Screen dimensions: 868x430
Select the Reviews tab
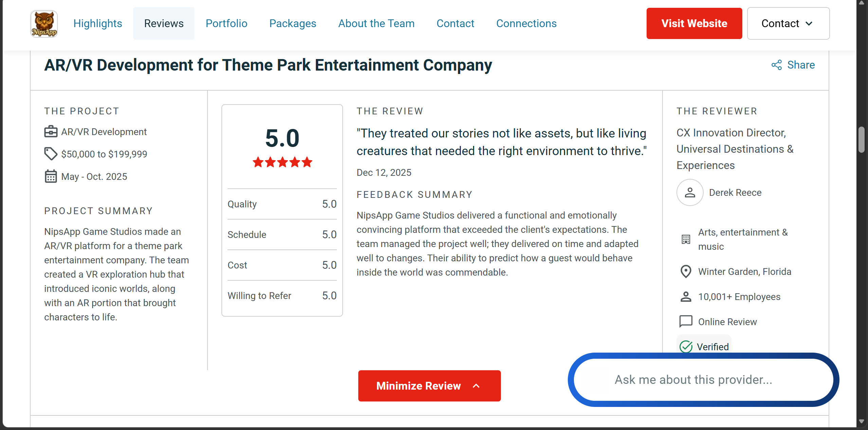[x=164, y=23]
